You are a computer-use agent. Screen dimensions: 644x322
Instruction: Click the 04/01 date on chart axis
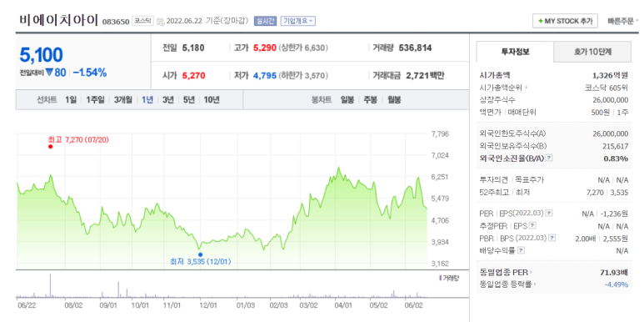click(x=343, y=305)
